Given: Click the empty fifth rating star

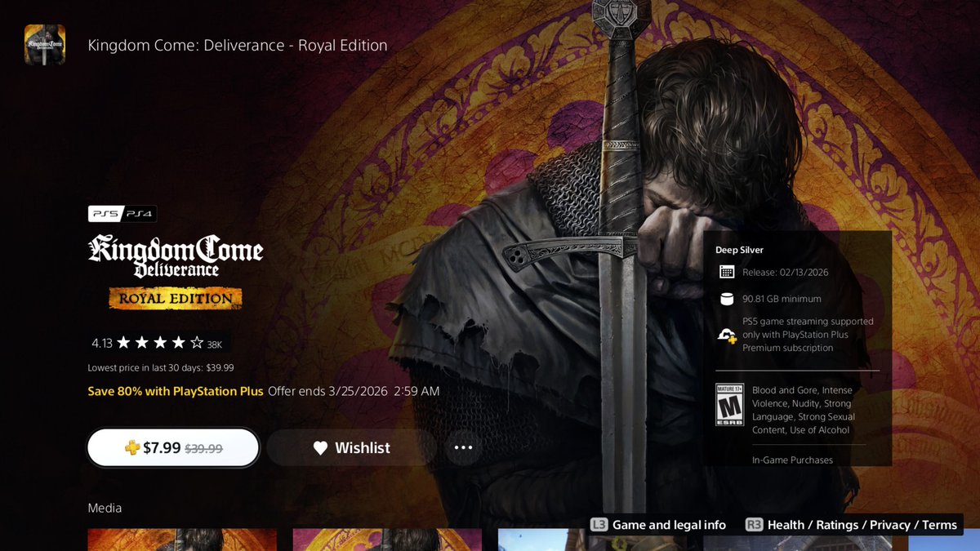Looking at the screenshot, I should point(197,343).
